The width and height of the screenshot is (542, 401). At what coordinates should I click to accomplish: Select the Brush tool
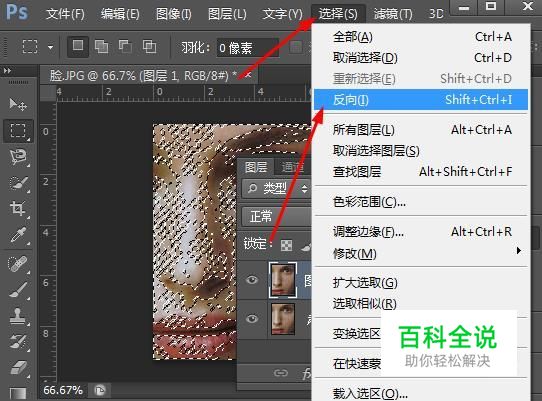point(18,290)
